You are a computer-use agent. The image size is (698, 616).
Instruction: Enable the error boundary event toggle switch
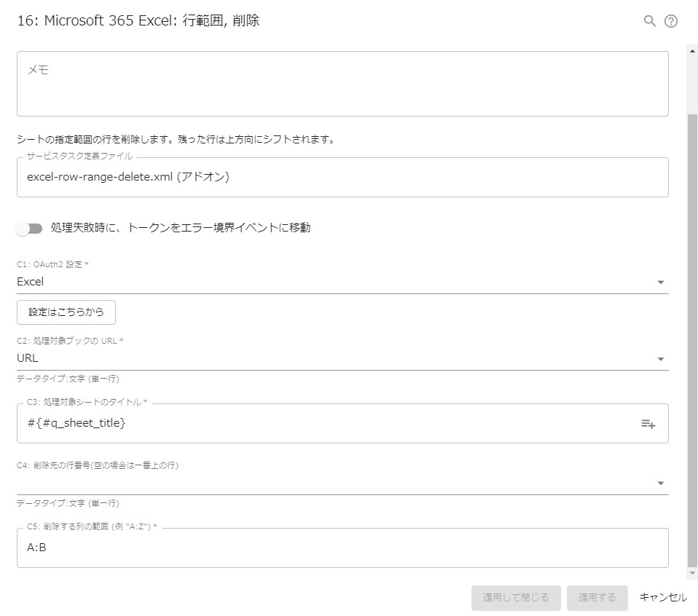tap(29, 228)
